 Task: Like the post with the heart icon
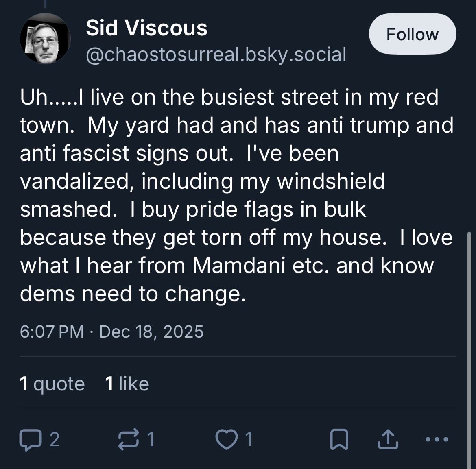click(x=227, y=439)
